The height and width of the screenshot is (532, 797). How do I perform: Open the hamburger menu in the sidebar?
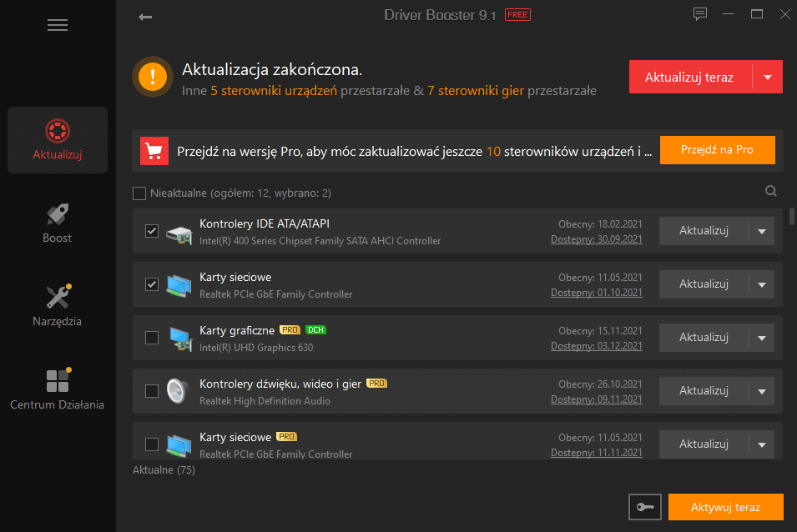[x=58, y=25]
